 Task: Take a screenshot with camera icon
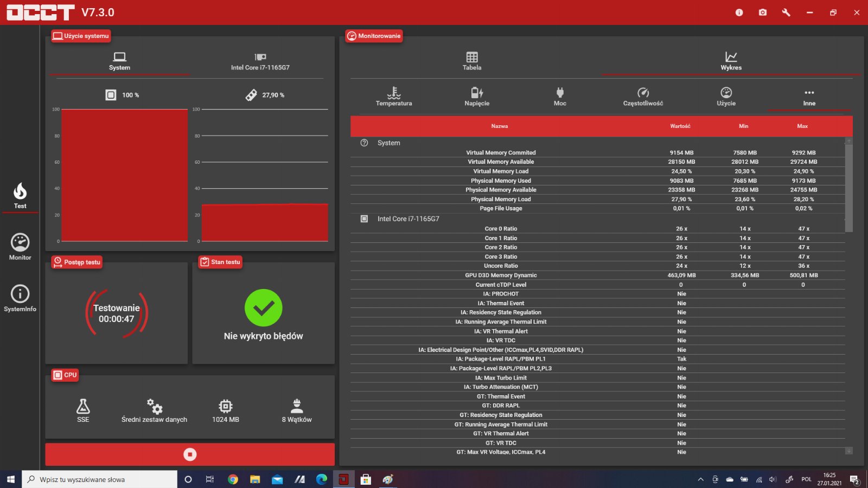[763, 12]
